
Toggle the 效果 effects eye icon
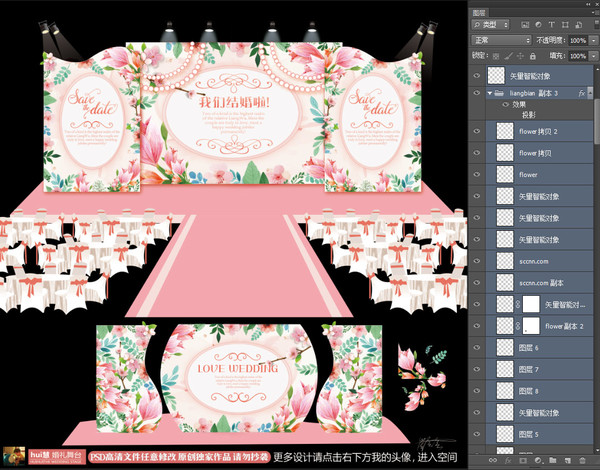505,104
